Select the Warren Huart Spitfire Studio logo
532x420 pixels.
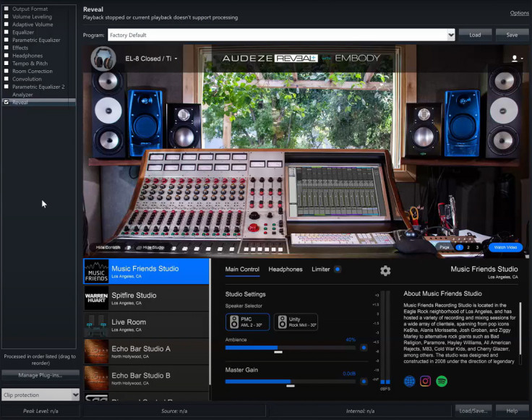pyautogui.click(x=96, y=298)
